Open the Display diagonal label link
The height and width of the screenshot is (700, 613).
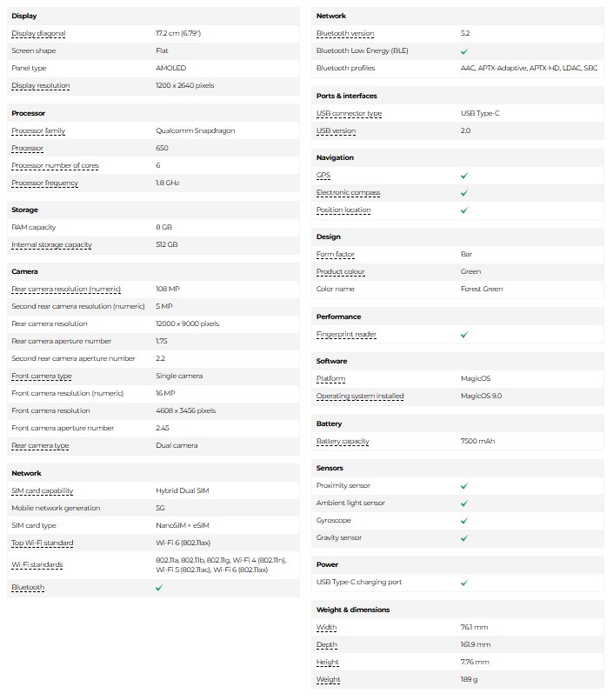coord(38,34)
